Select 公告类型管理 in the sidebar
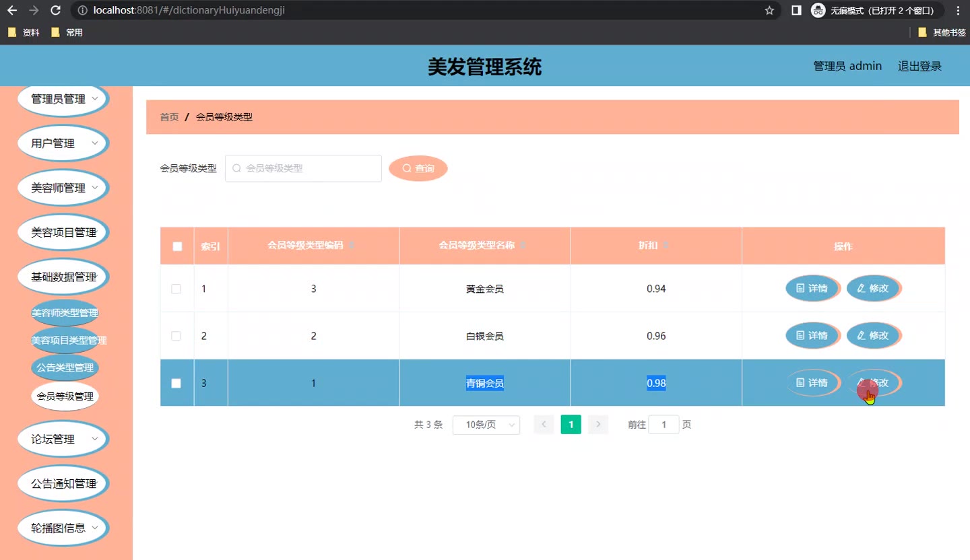Screen dimensions: 970x560 pyautogui.click(x=65, y=368)
